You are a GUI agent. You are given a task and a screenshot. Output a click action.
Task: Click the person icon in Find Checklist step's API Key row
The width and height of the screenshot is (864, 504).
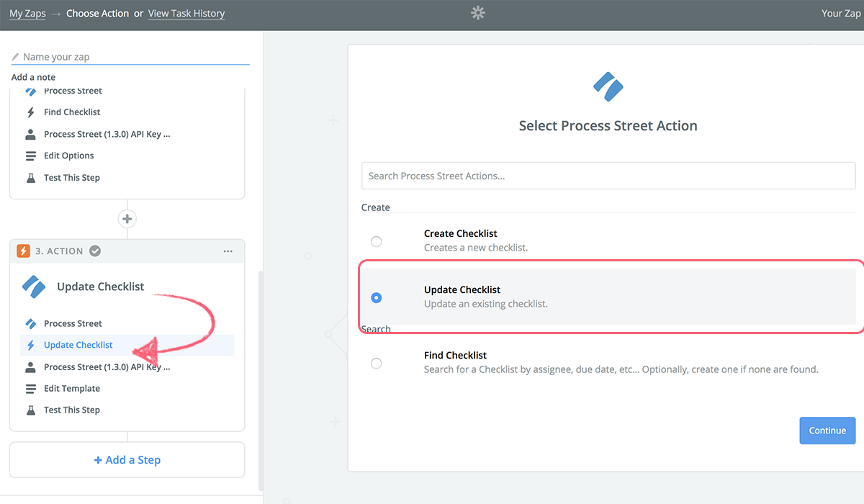pos(30,134)
